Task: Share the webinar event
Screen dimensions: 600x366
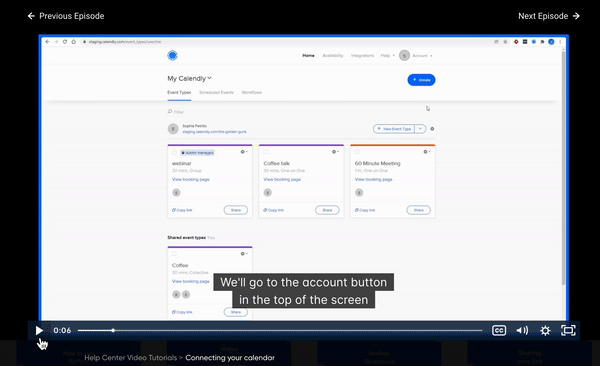Action: (236, 210)
